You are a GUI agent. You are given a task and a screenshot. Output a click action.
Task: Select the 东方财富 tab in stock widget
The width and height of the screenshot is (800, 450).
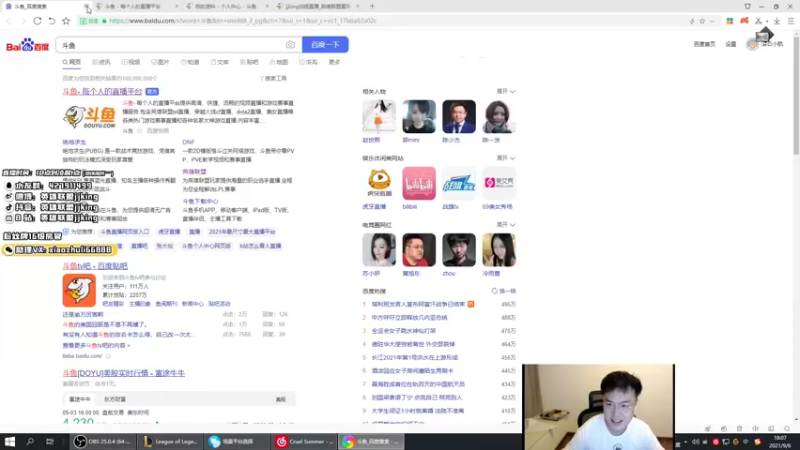115,399
